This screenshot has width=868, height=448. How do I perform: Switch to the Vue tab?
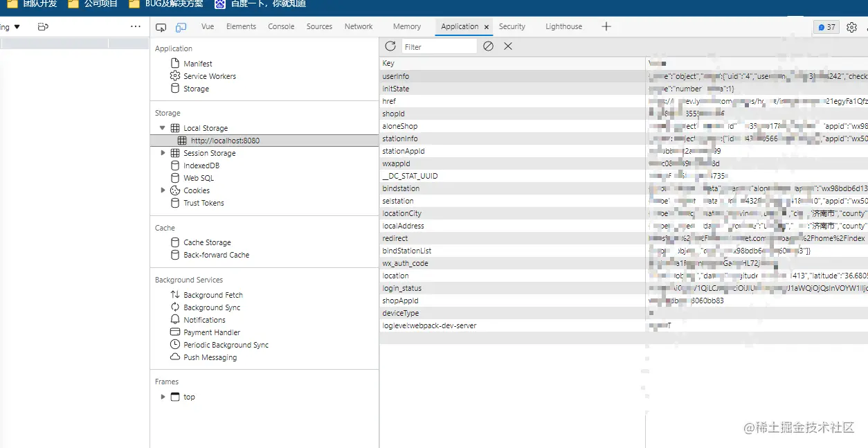(x=208, y=26)
